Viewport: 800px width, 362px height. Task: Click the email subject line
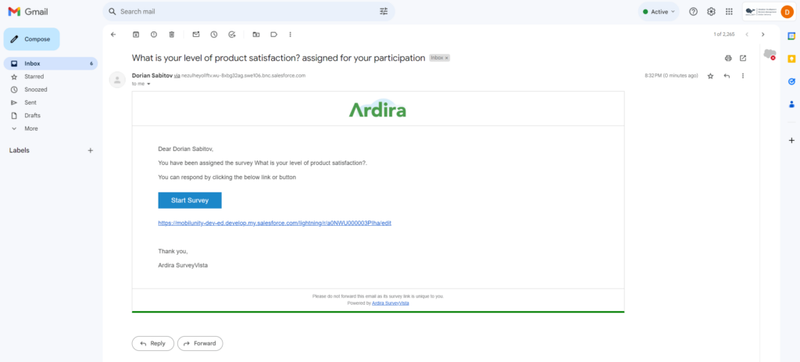coord(278,58)
